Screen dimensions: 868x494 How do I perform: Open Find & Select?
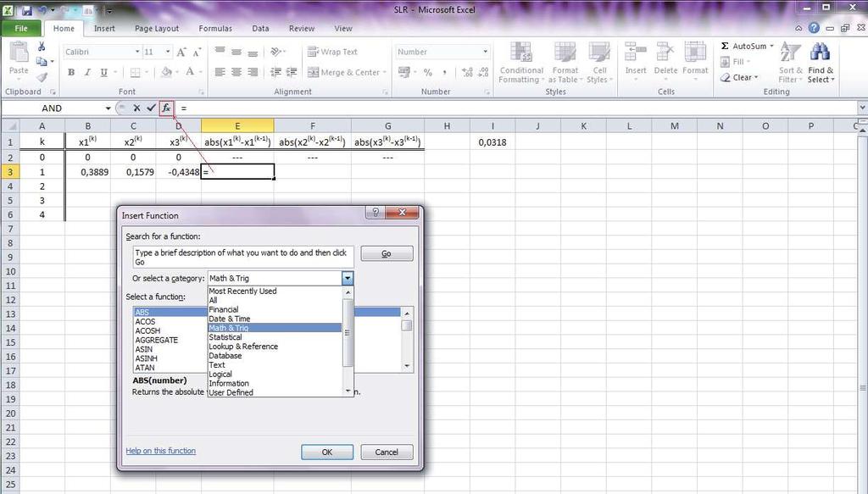pyautogui.click(x=821, y=63)
